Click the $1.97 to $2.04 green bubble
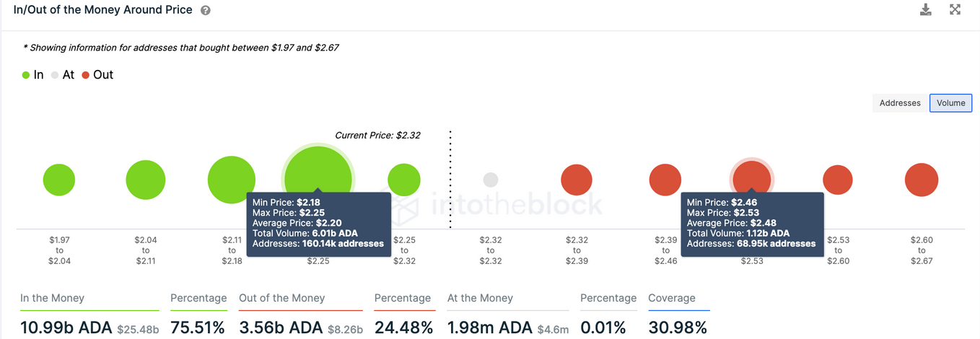 pos(59,180)
